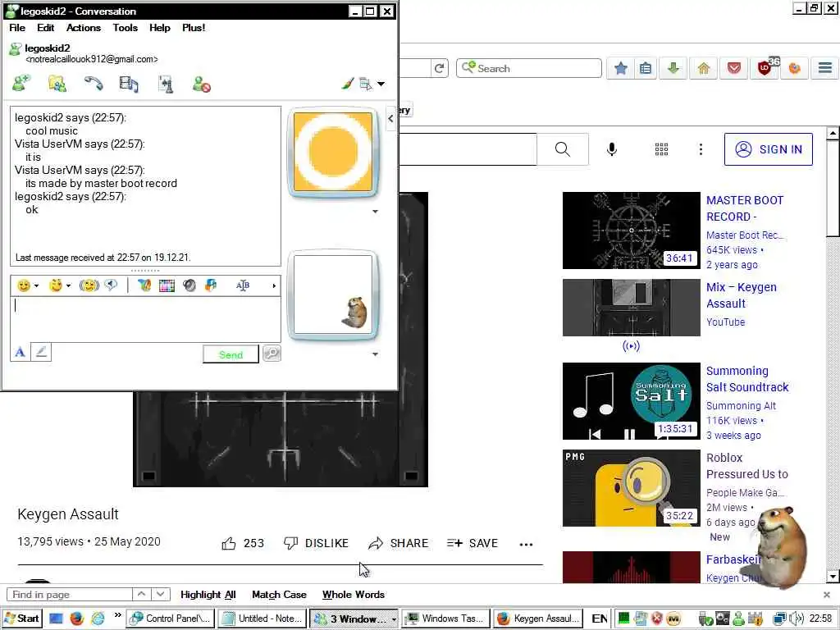This screenshot has width=840, height=630.
Task: Click the voice clip icon
Action: tap(111, 285)
